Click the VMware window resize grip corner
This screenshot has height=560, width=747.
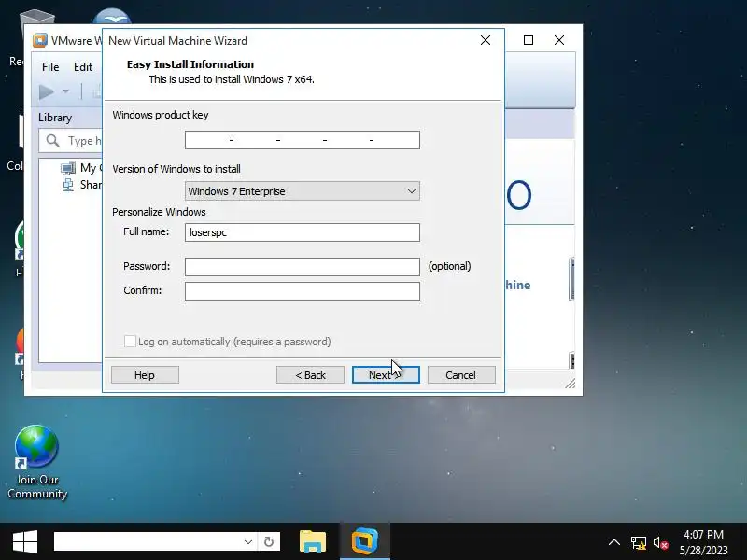point(571,384)
